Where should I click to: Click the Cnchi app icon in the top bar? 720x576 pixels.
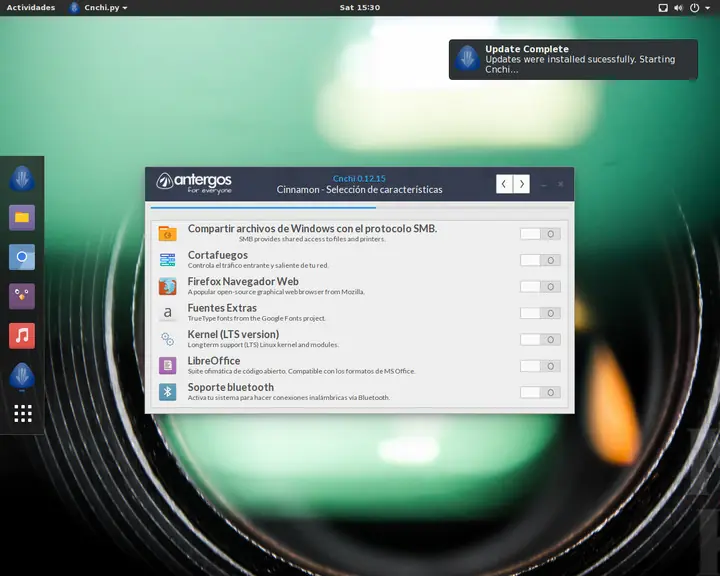(x=74, y=8)
